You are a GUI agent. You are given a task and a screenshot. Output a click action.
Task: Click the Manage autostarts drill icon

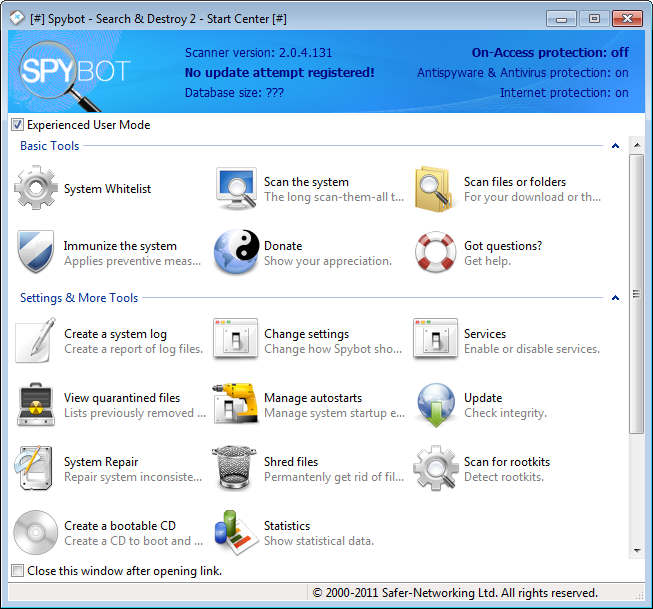click(234, 403)
